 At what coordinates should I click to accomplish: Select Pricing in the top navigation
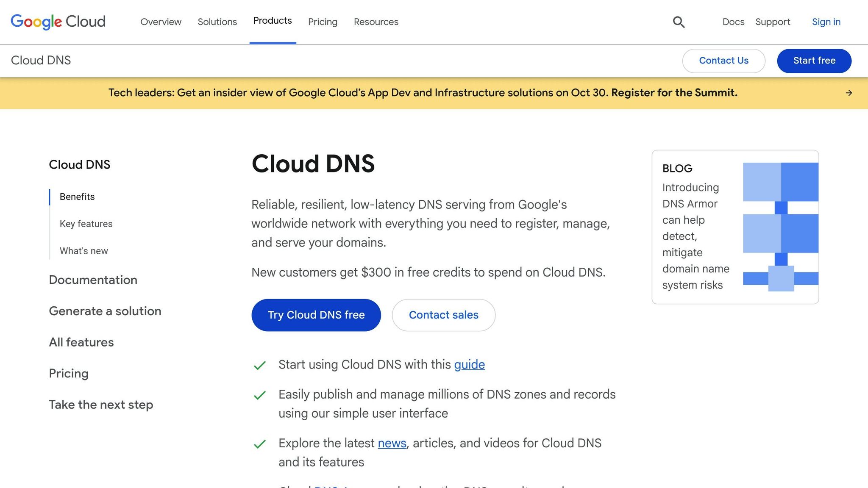[x=322, y=22]
